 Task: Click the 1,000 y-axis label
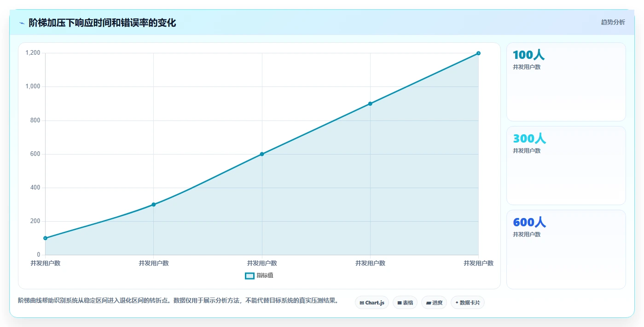tap(33, 86)
